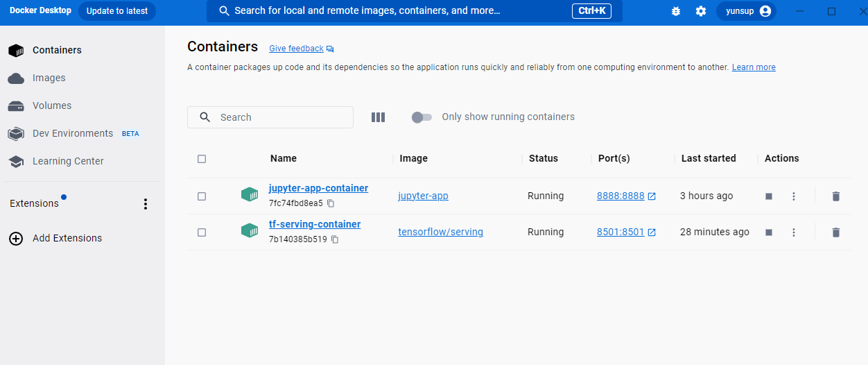Open Volumes in the sidebar
Image resolution: width=868 pixels, height=365 pixels.
pos(51,105)
